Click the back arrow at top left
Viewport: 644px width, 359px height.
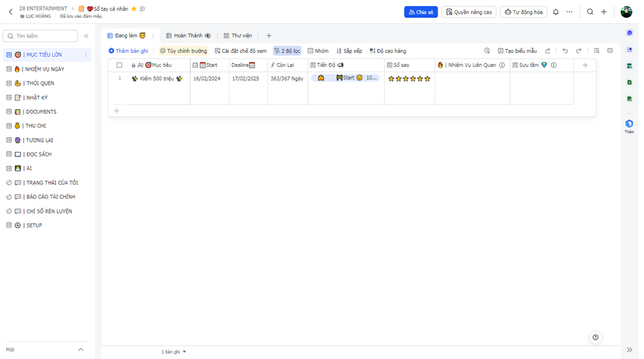(10, 12)
